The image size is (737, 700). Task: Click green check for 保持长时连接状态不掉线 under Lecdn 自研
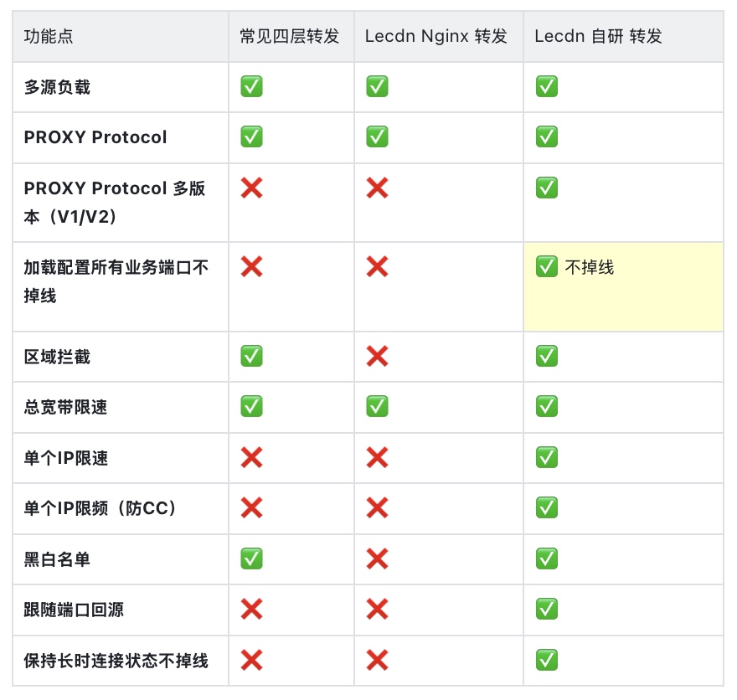click(x=547, y=660)
